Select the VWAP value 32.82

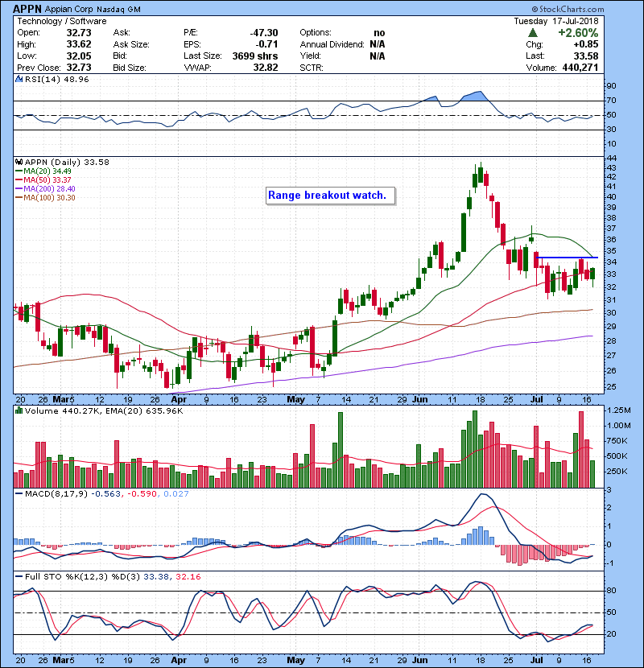266,68
